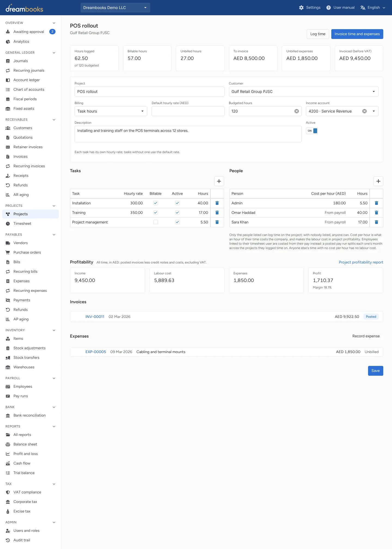The image size is (392, 549).
Task: Click the Default hourly rate field
Action: click(188, 111)
